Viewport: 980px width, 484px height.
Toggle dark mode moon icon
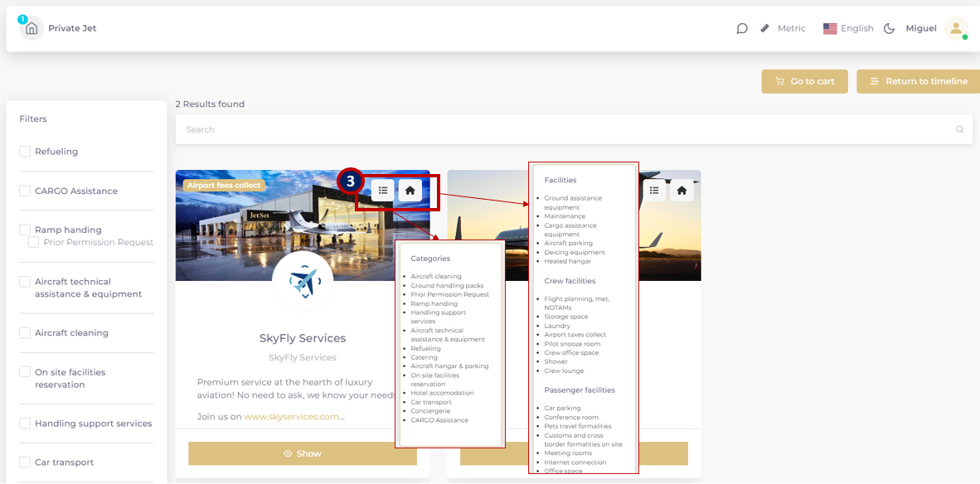(x=889, y=28)
